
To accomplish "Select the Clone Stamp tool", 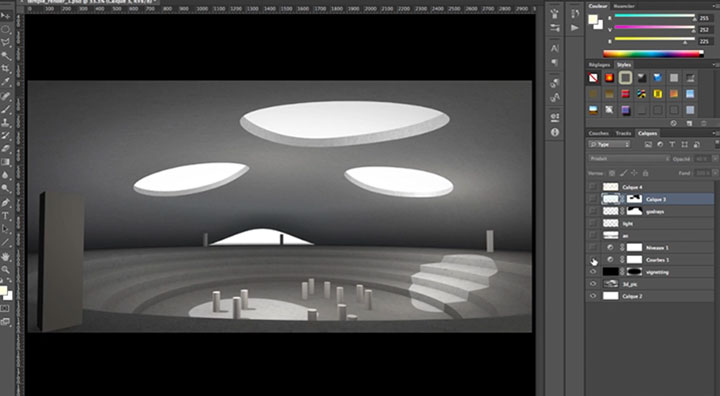I will pos(6,123).
